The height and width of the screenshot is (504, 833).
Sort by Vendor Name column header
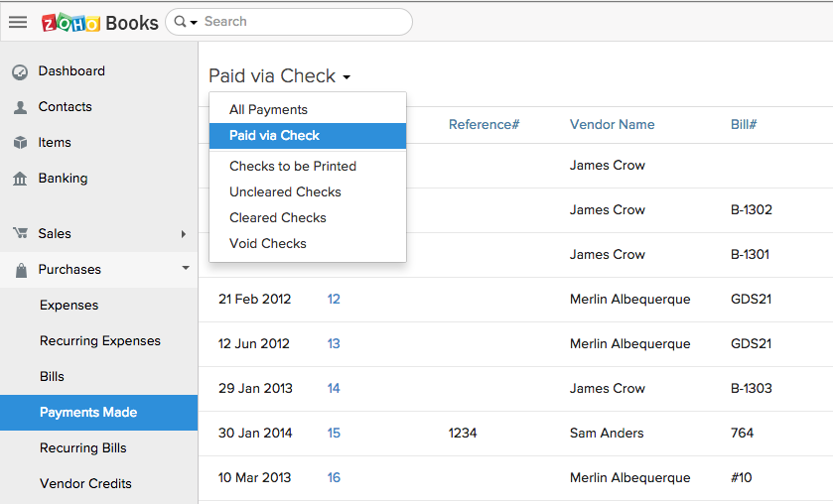pyautogui.click(x=612, y=125)
